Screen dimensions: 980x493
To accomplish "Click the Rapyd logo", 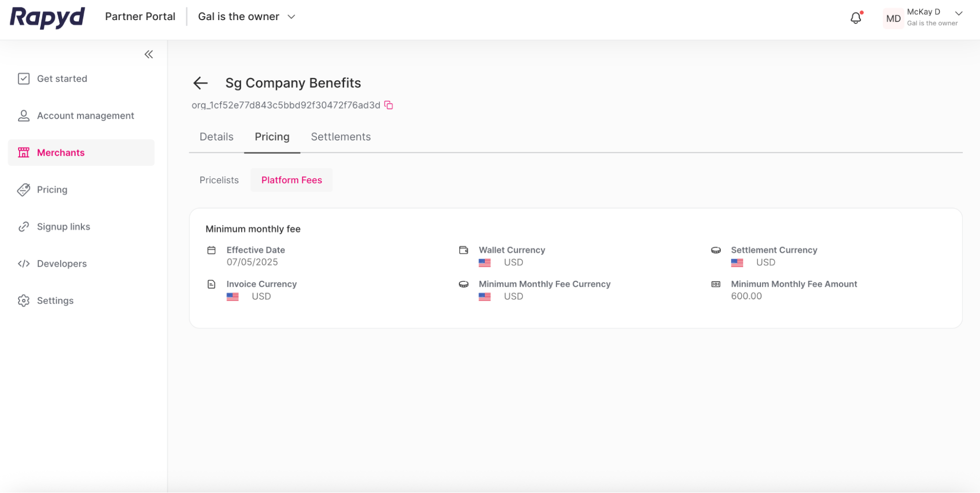I will tap(47, 18).
